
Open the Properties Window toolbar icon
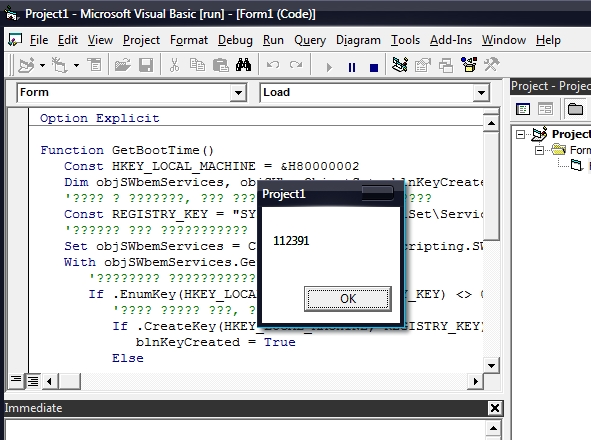pyautogui.click(x=423, y=65)
